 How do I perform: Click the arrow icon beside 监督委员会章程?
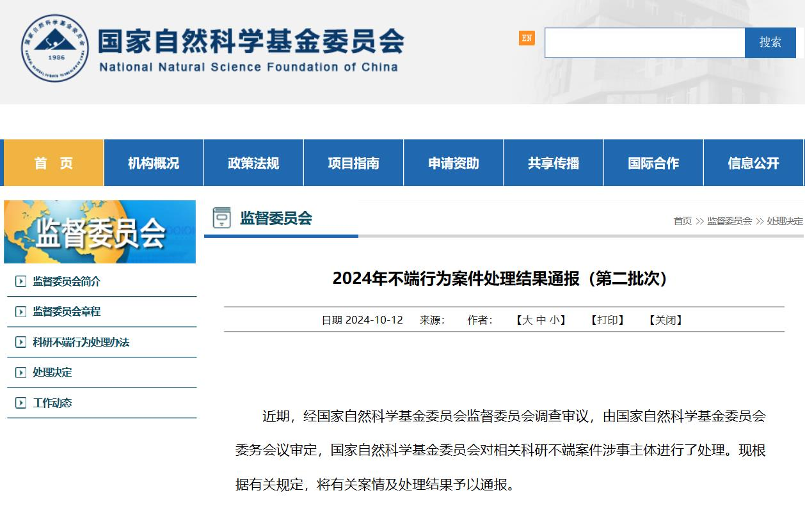pos(21,311)
